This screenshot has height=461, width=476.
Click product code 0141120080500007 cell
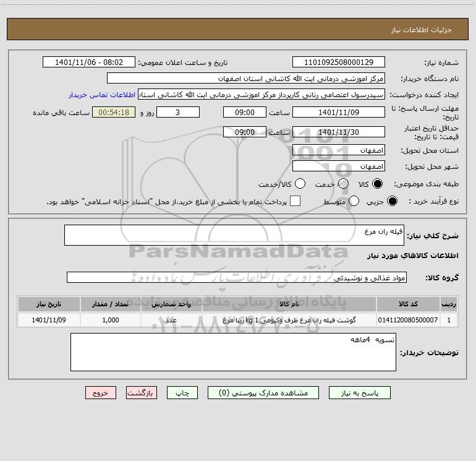pos(408,320)
